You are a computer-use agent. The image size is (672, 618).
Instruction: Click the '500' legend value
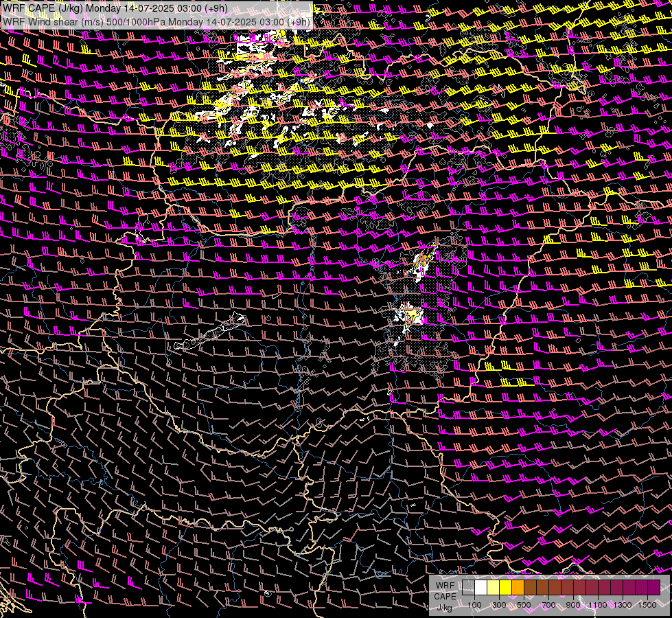pos(524,605)
